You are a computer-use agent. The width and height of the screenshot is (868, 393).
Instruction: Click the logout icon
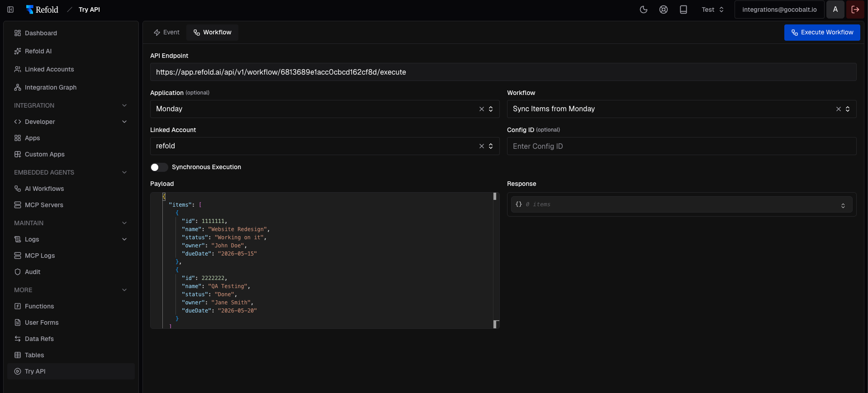[855, 9]
